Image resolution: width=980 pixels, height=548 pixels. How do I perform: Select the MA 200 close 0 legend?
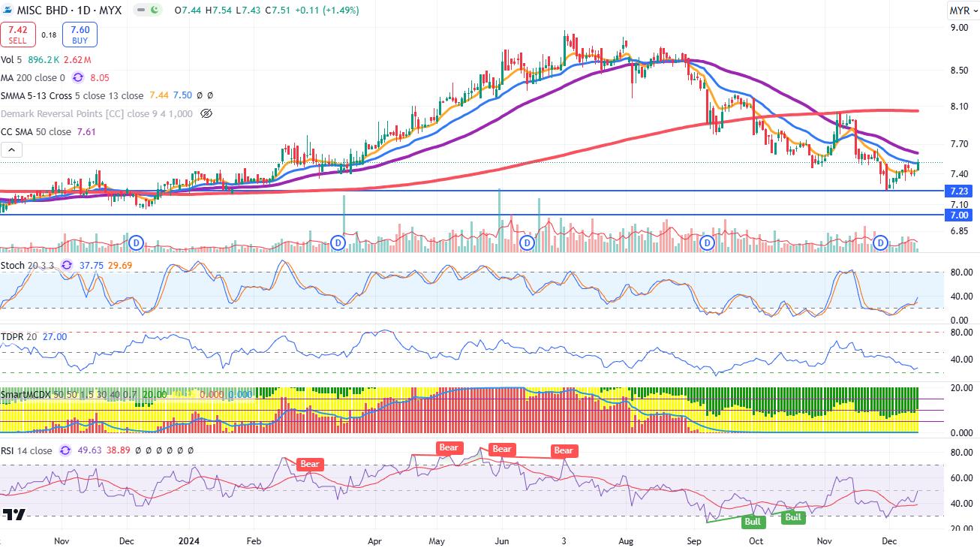point(33,77)
